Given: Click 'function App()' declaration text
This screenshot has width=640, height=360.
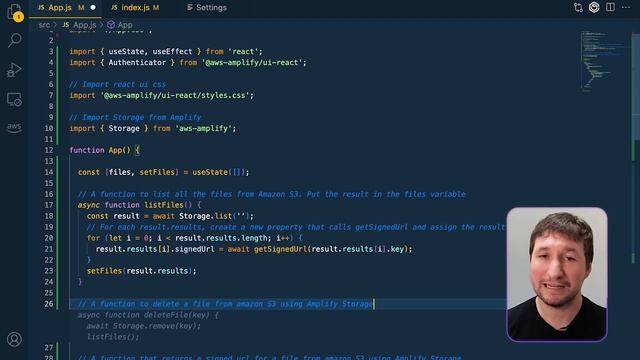Looking at the screenshot, I should click(x=100, y=150).
